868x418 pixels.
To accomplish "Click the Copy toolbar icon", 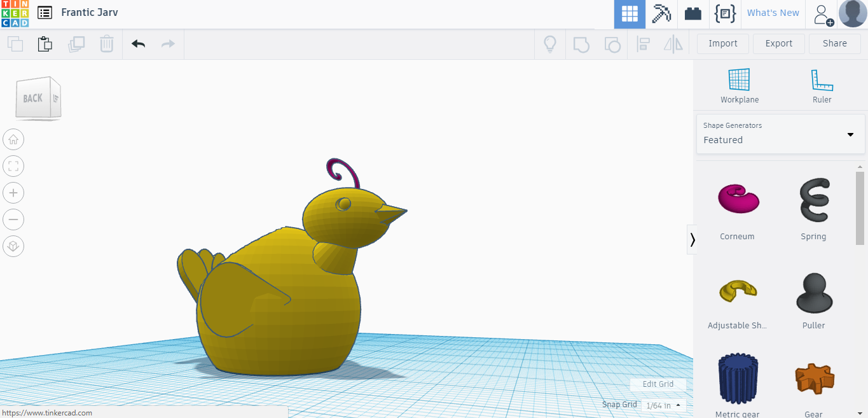I will pos(15,44).
